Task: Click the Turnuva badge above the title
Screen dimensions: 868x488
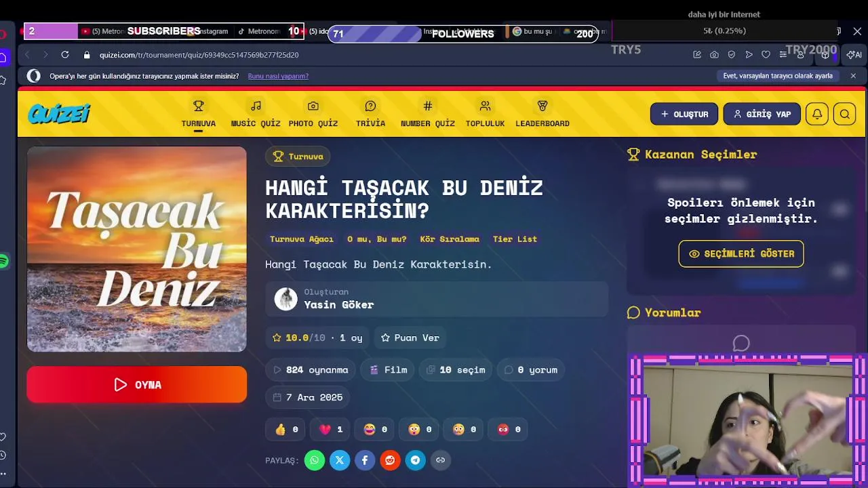Action: click(298, 157)
